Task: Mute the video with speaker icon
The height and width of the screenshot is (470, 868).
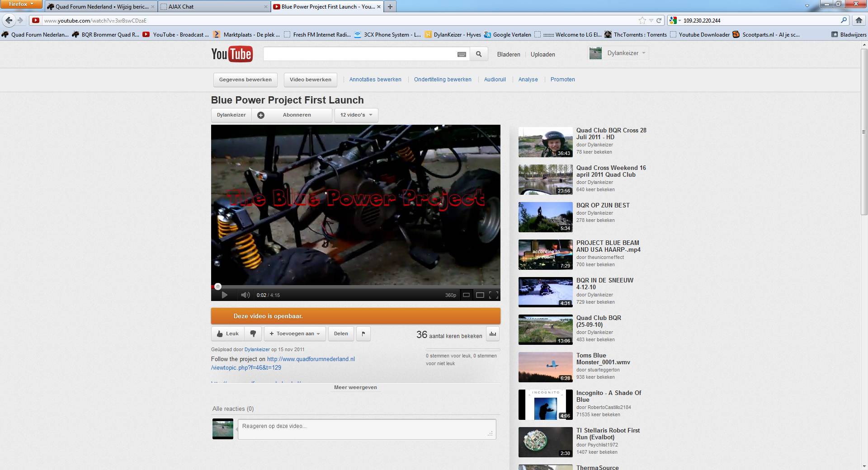Action: [245, 295]
